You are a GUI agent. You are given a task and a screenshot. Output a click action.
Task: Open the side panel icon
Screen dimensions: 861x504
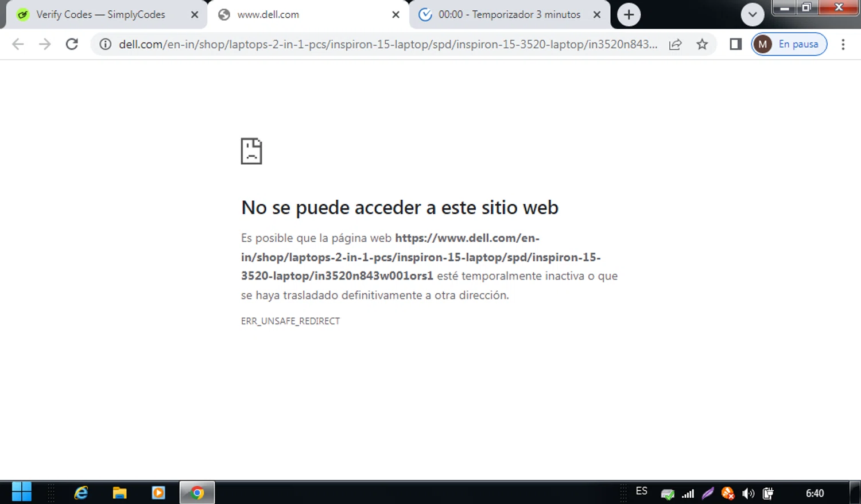point(735,44)
